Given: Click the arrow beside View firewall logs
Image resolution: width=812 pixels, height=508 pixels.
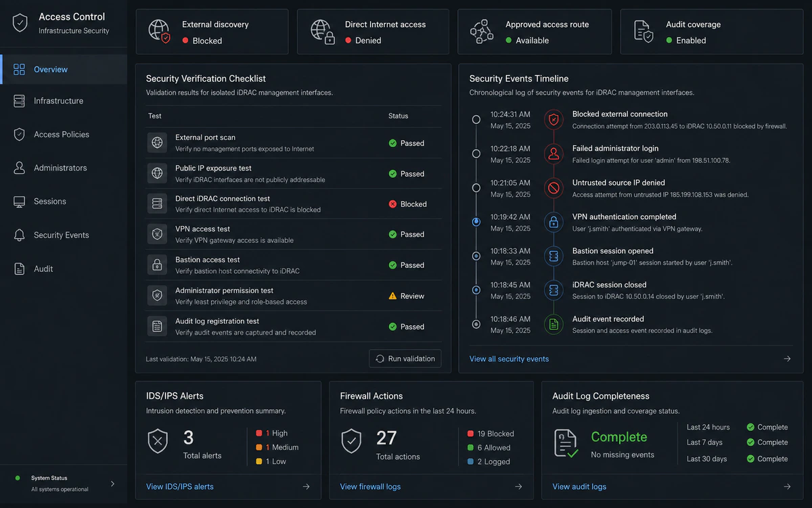Looking at the screenshot, I should coord(518,486).
